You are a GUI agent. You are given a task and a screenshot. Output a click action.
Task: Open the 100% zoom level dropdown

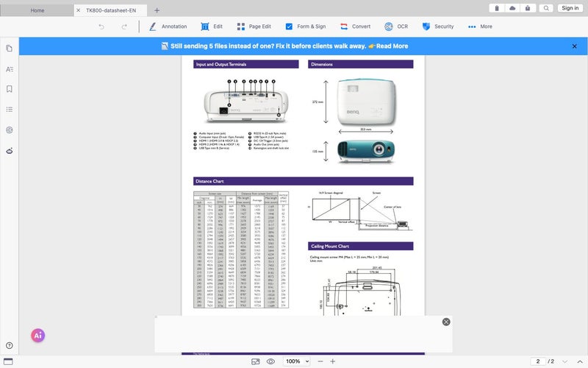pos(297,361)
